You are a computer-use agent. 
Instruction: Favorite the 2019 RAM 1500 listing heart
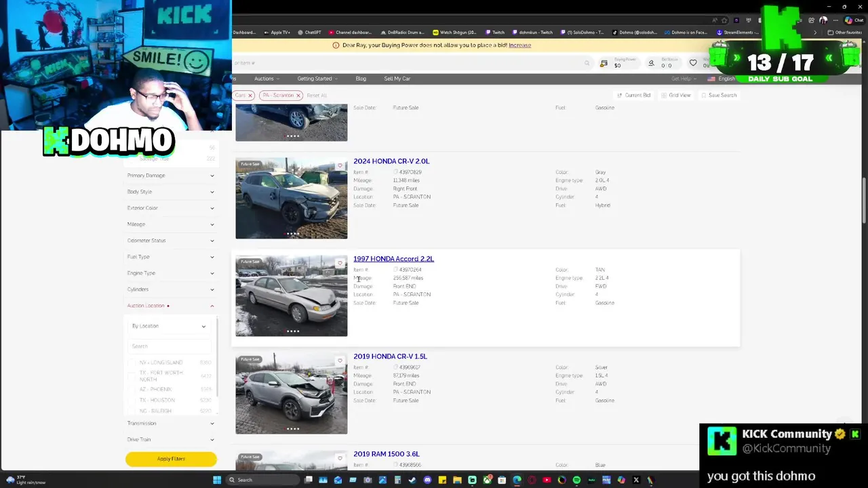(340, 458)
